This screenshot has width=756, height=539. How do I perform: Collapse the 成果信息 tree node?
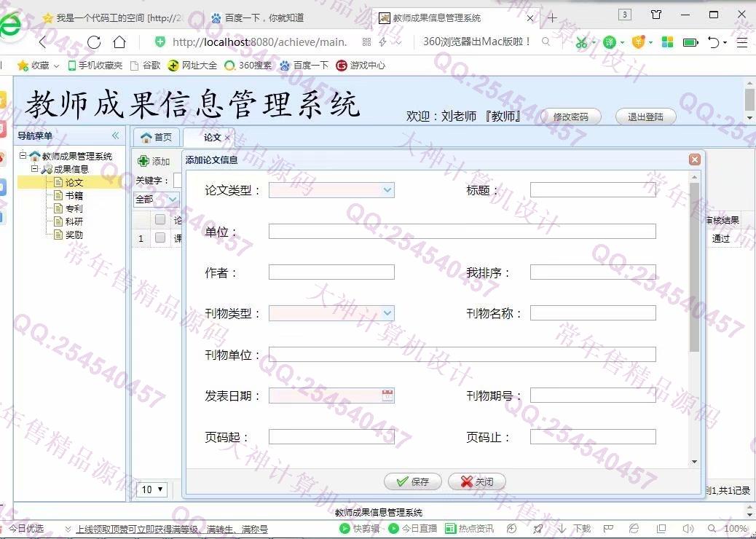click(x=34, y=169)
